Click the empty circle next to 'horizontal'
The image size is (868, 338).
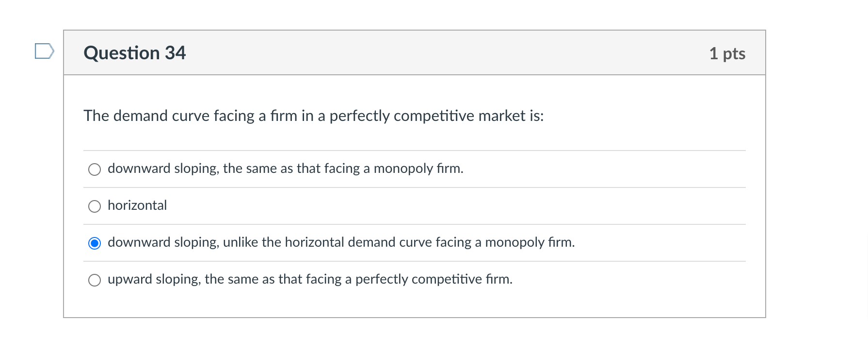point(95,205)
